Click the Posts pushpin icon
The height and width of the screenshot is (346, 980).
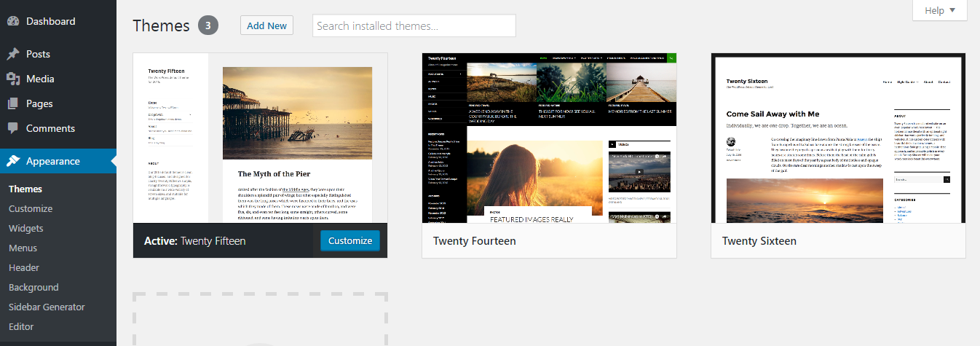click(13, 54)
